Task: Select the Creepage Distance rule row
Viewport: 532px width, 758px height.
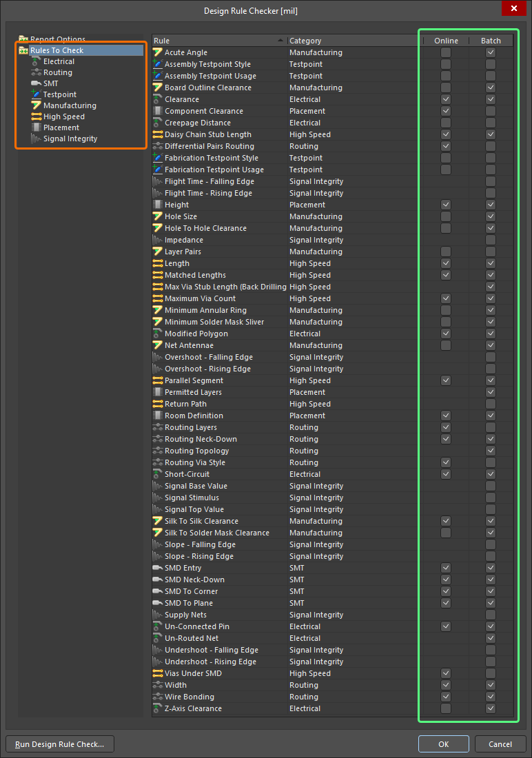Action: [x=333, y=123]
